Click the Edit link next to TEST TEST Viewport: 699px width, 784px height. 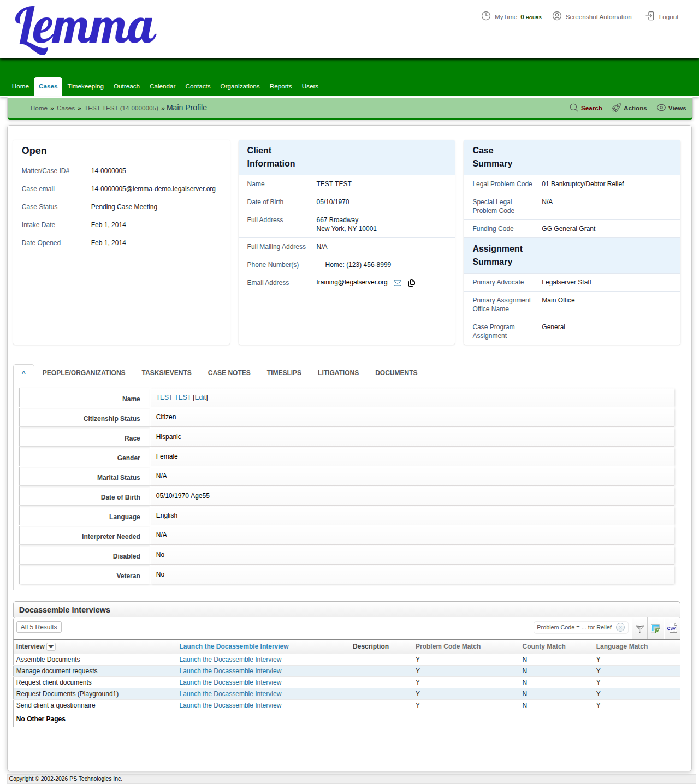[x=200, y=397]
